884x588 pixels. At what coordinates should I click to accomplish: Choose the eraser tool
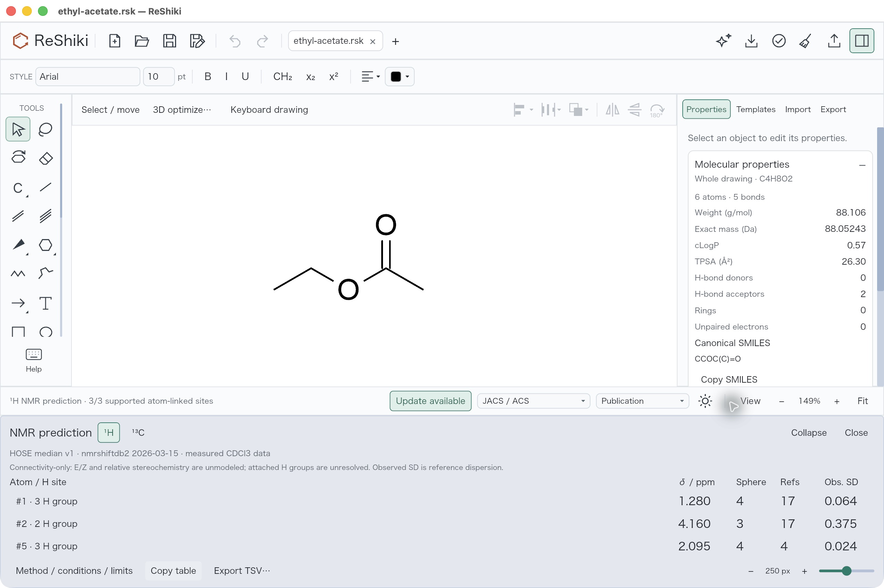[x=45, y=158]
